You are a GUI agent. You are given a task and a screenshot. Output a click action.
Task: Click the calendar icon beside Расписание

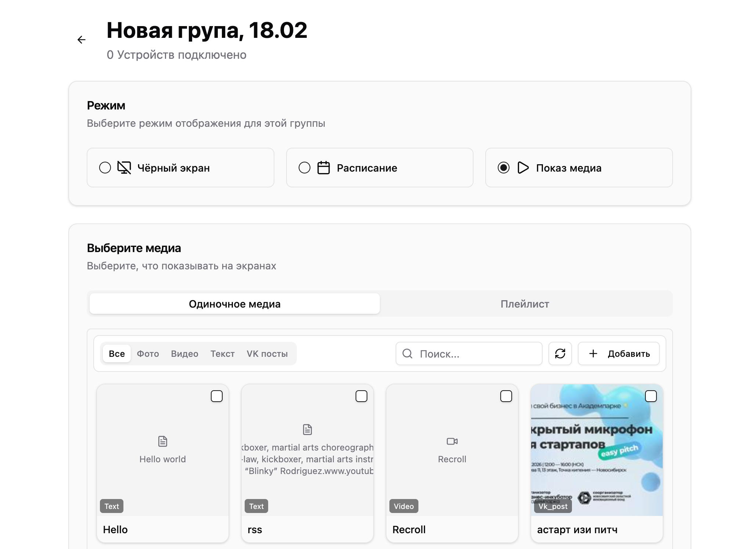pos(323,168)
